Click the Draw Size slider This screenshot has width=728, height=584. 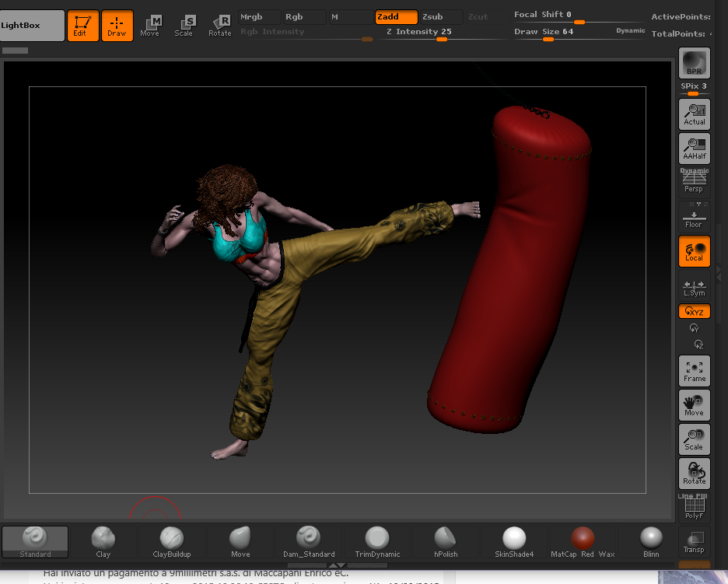click(562, 33)
